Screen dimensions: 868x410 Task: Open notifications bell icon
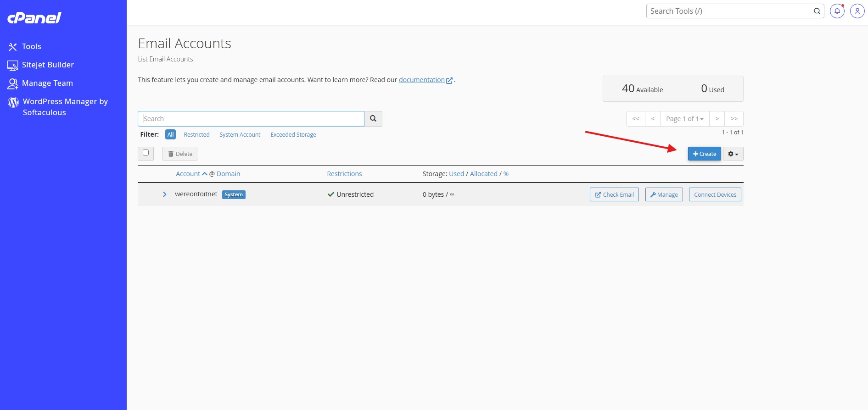[837, 11]
